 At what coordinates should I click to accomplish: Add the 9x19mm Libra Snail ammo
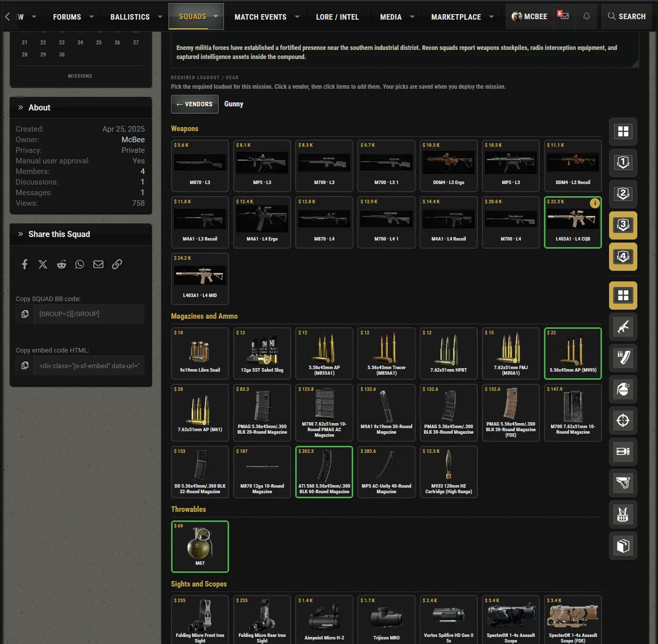click(200, 354)
